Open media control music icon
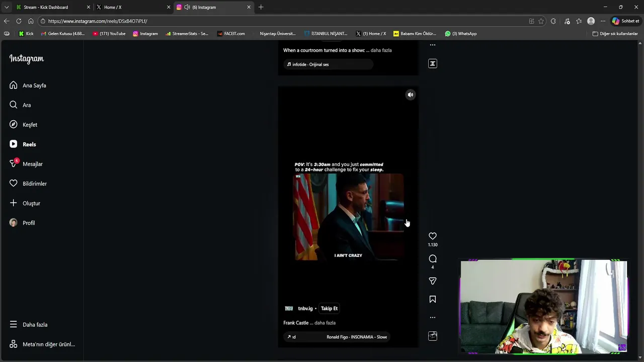Viewport: 644px width, 362px height. tap(567, 21)
